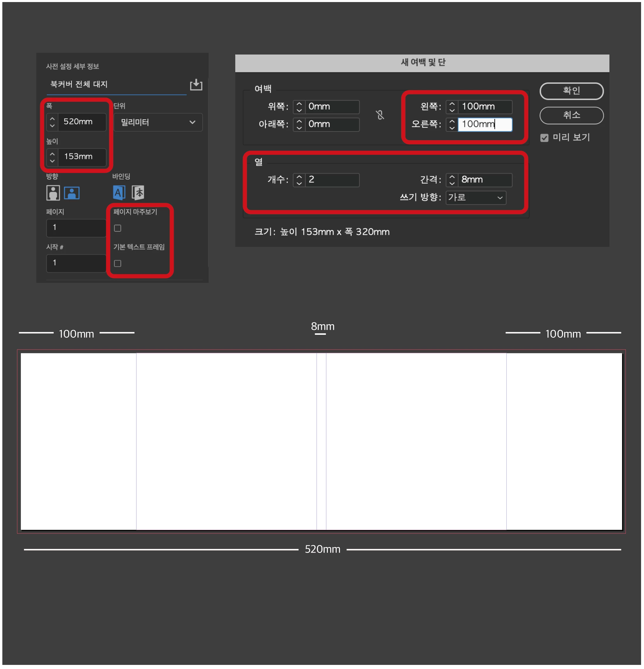Click the 위쪽 margin input field
This screenshot has height=669, width=644.
tap(332, 107)
